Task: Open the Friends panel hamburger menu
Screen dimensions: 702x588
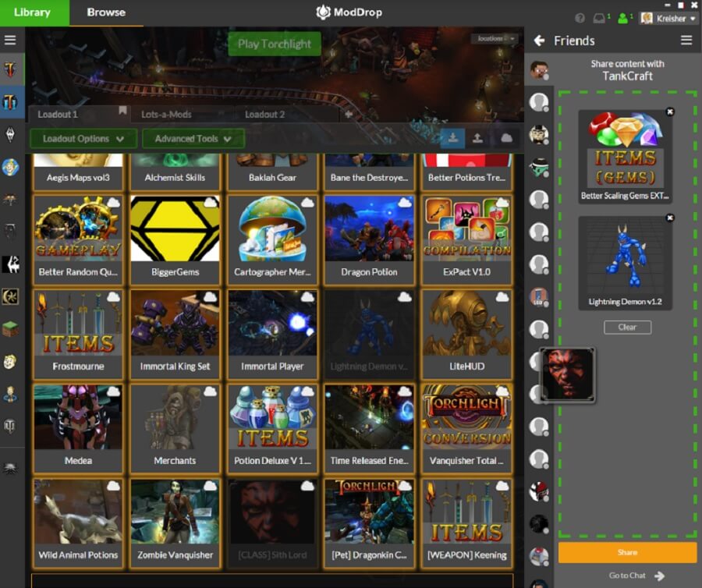Action: (686, 41)
